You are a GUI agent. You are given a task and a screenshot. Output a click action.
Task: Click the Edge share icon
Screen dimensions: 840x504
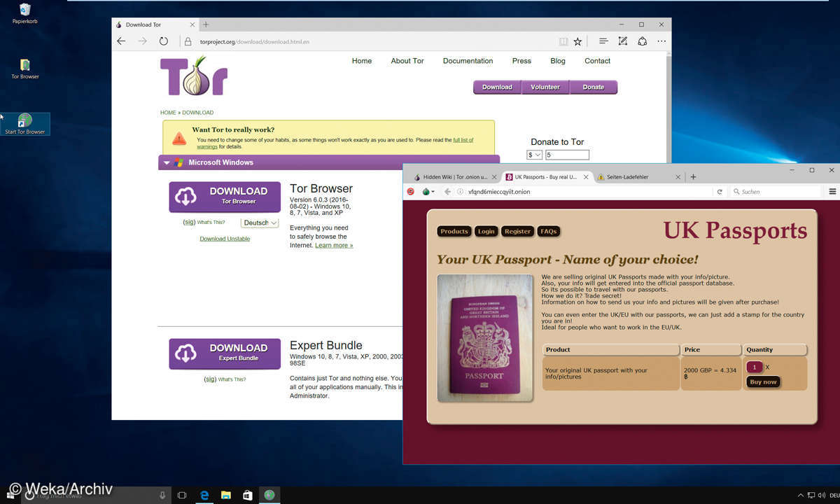coord(642,41)
